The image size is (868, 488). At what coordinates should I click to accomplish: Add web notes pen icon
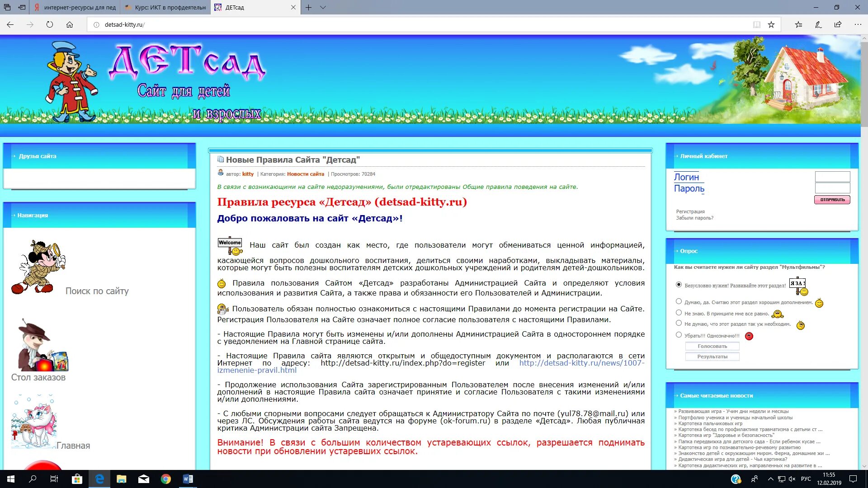tap(818, 25)
